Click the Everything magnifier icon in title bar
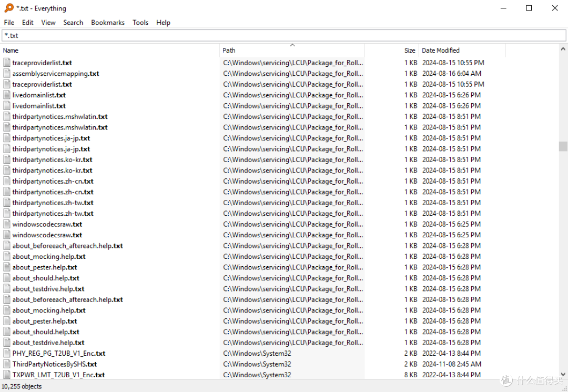 [x=9, y=8]
